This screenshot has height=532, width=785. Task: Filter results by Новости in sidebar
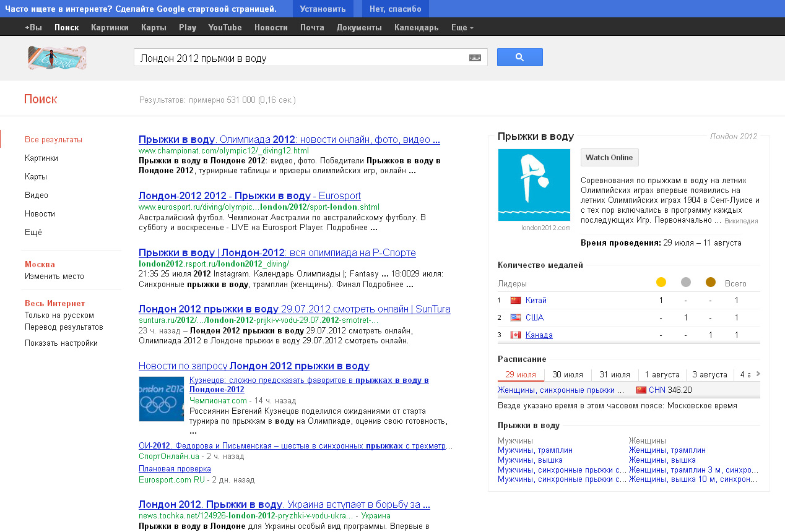40,214
